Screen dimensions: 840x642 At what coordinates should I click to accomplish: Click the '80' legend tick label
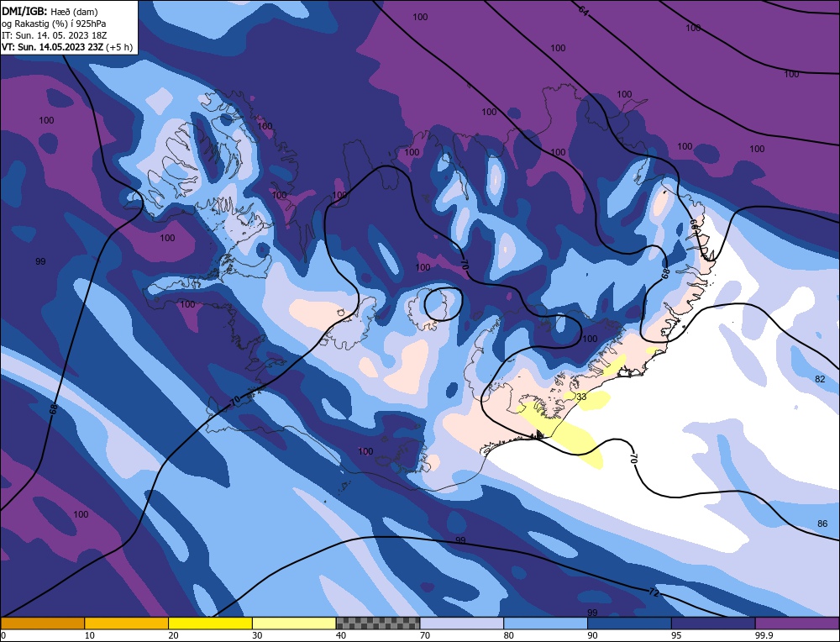[x=509, y=635]
